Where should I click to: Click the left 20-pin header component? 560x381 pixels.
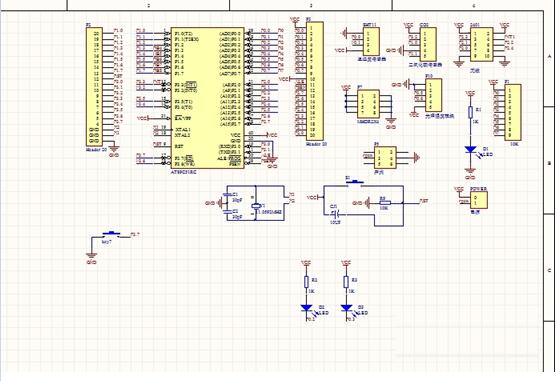94,86
